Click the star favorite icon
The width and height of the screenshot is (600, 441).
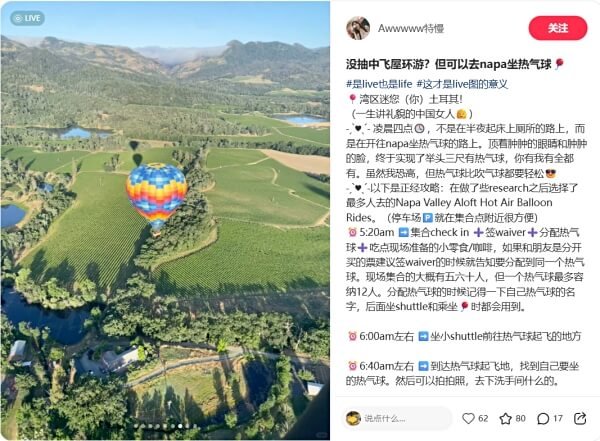[x=505, y=418]
